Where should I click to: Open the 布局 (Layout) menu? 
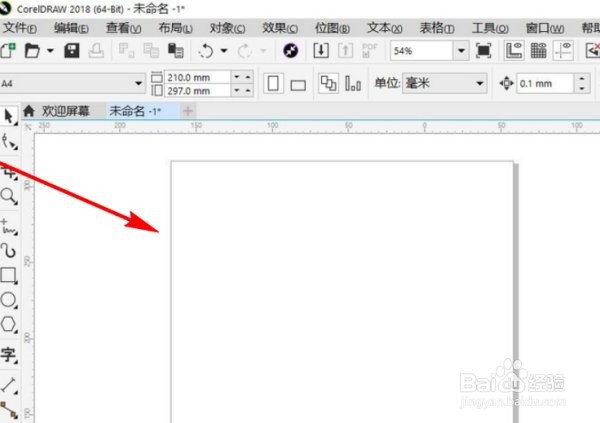pos(175,28)
